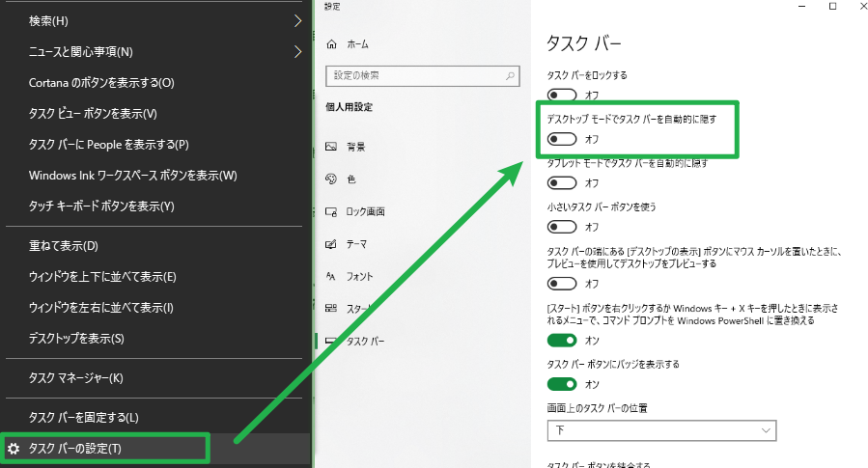Click the 設定の検索 search field
The height and width of the screenshot is (468, 868).
point(415,75)
